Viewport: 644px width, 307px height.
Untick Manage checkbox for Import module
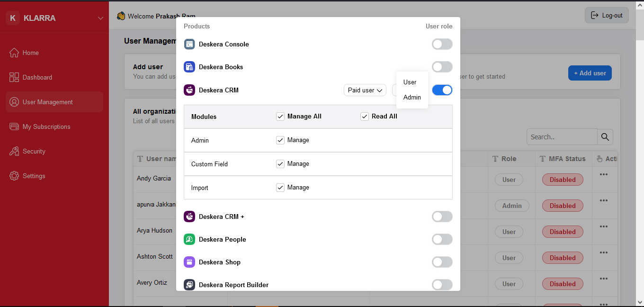[280, 188]
